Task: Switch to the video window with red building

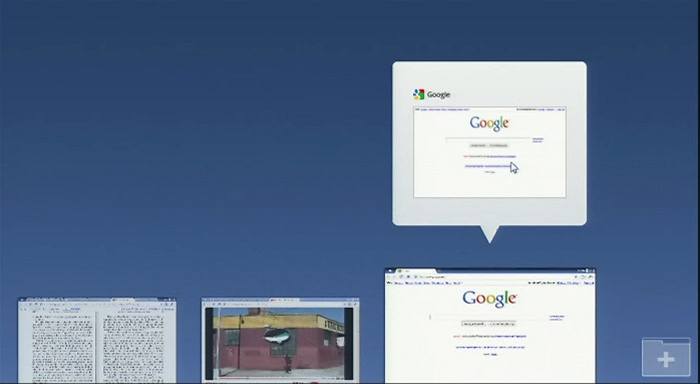Action: click(280, 340)
